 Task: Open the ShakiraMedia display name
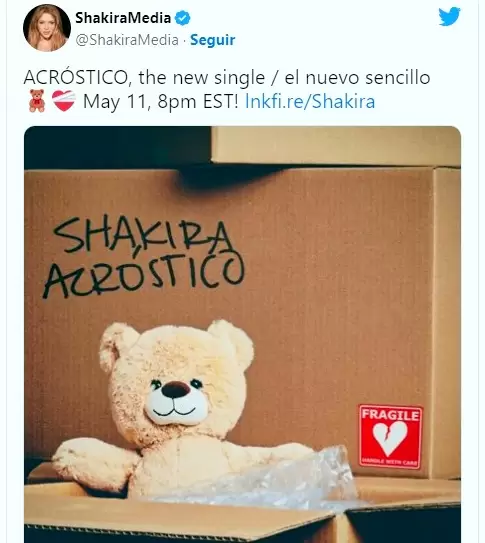(x=123, y=18)
